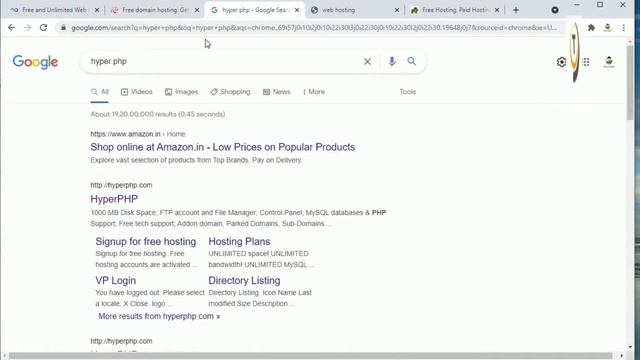The height and width of the screenshot is (360, 640).
Task: Select the Videos search filter
Action: coord(136,92)
